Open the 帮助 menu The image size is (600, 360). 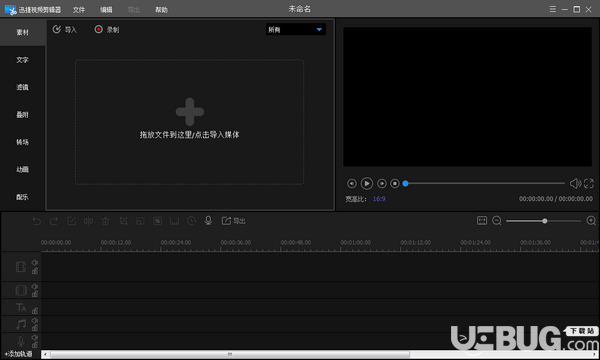pos(161,10)
